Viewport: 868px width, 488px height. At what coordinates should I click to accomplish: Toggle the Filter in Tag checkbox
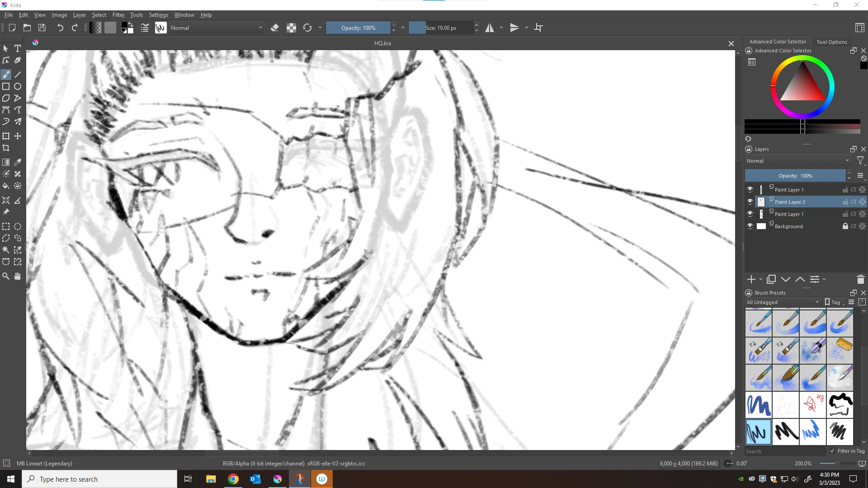click(x=832, y=451)
